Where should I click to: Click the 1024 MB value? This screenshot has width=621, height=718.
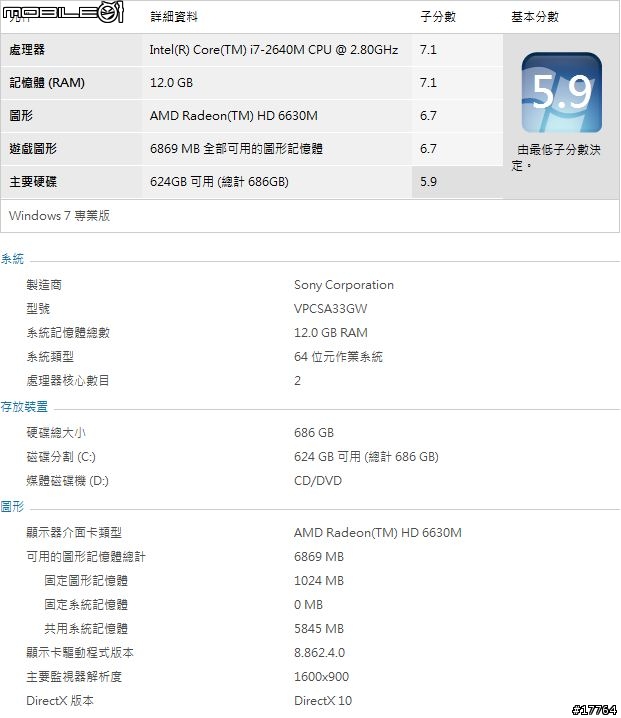(319, 580)
